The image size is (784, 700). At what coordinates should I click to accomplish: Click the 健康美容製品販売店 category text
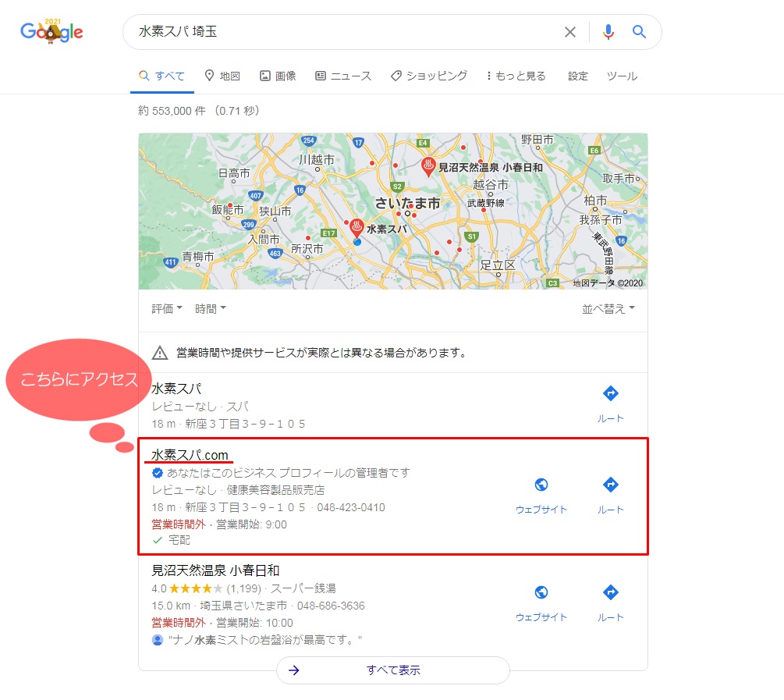275,490
